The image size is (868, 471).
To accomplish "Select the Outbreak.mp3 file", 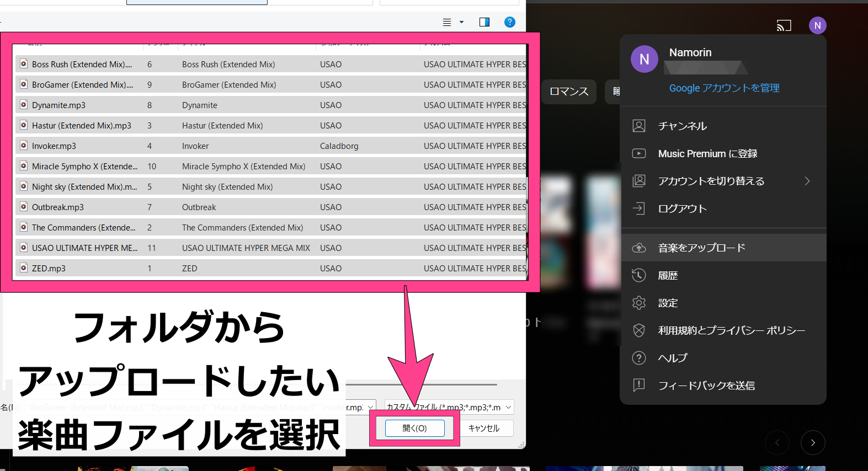I will coord(271,207).
